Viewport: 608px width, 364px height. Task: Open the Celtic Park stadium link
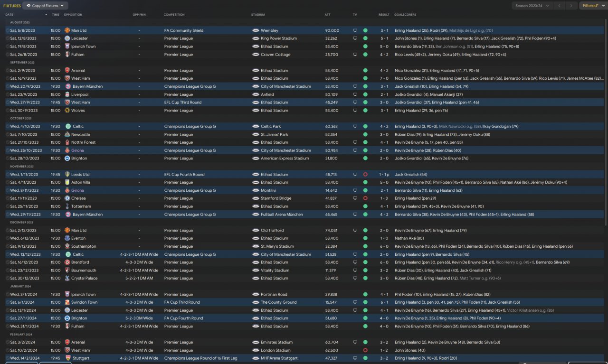(271, 127)
